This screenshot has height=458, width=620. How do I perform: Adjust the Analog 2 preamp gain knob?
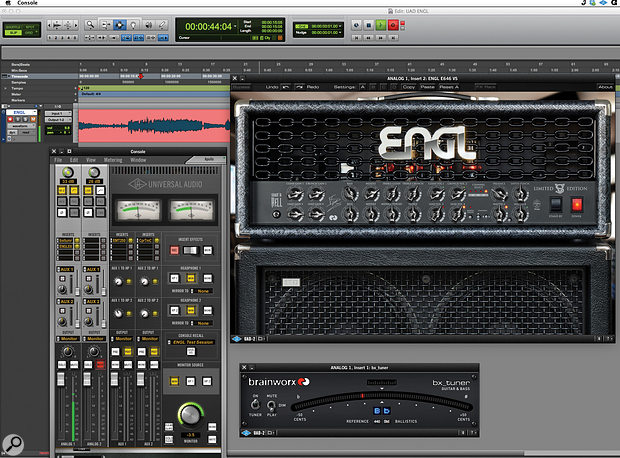[x=94, y=172]
